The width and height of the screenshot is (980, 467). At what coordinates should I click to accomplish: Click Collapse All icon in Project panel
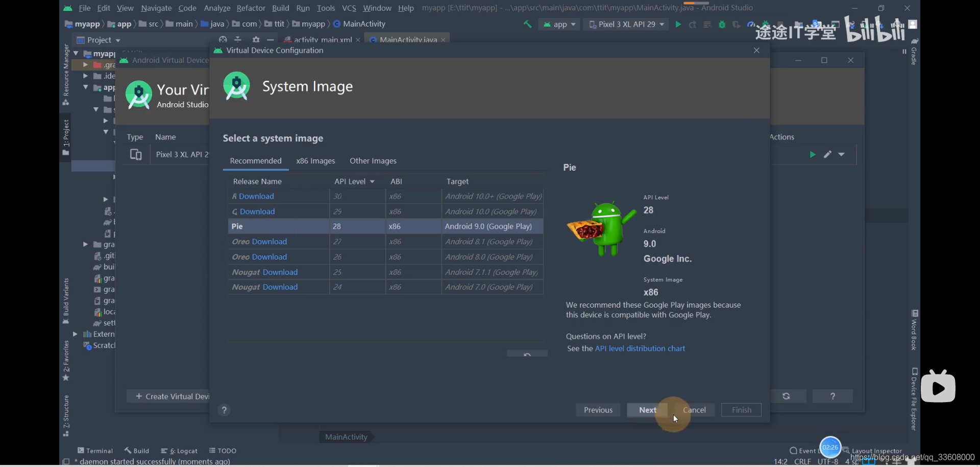click(238, 39)
